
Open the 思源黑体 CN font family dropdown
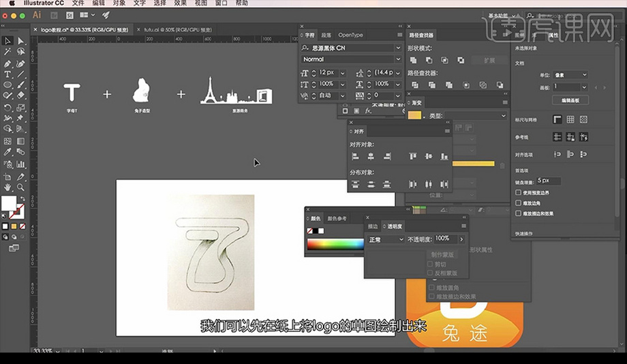(398, 48)
